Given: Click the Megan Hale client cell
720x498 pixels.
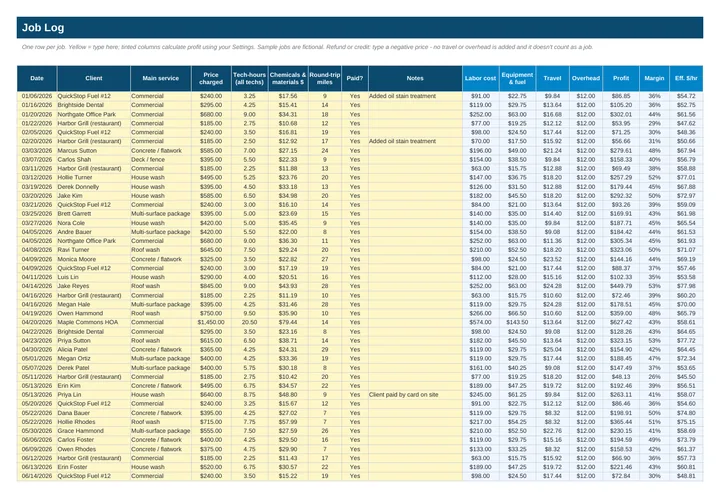Looking at the screenshot, I should coord(94,304).
